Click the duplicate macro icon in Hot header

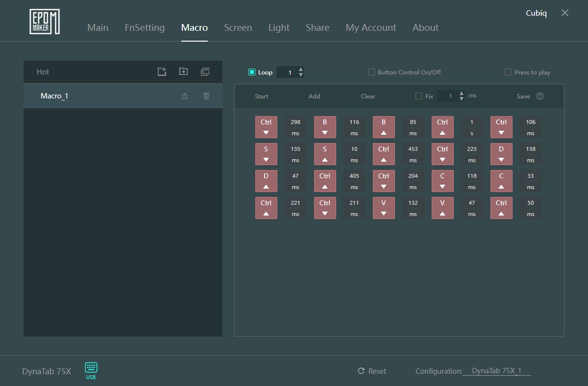[x=205, y=72]
